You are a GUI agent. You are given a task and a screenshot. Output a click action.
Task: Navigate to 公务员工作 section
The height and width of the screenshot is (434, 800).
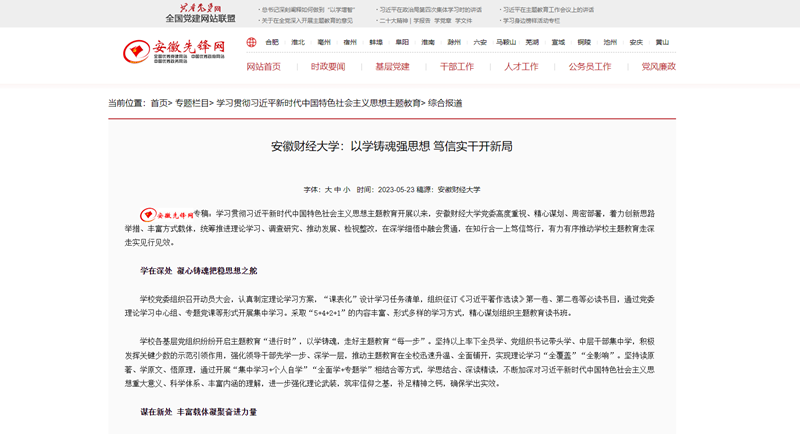(590, 67)
